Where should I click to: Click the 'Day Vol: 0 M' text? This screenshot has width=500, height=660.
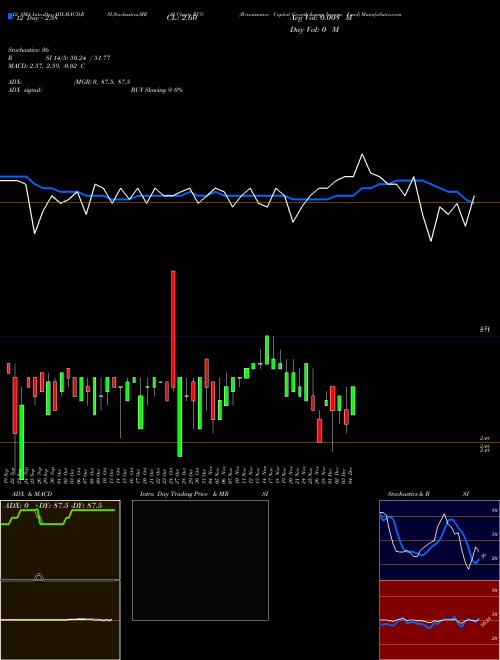[314, 29]
